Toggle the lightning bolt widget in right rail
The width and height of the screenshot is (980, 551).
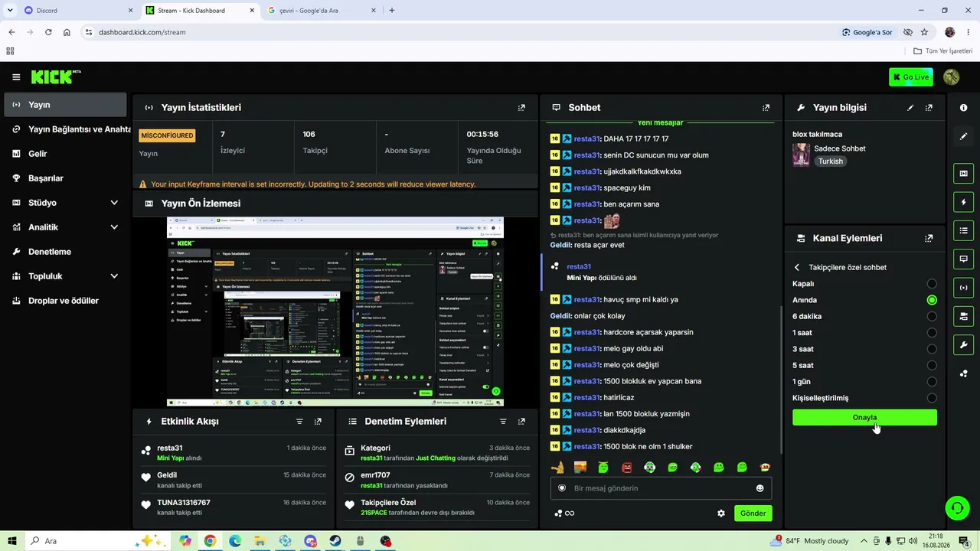tap(963, 202)
